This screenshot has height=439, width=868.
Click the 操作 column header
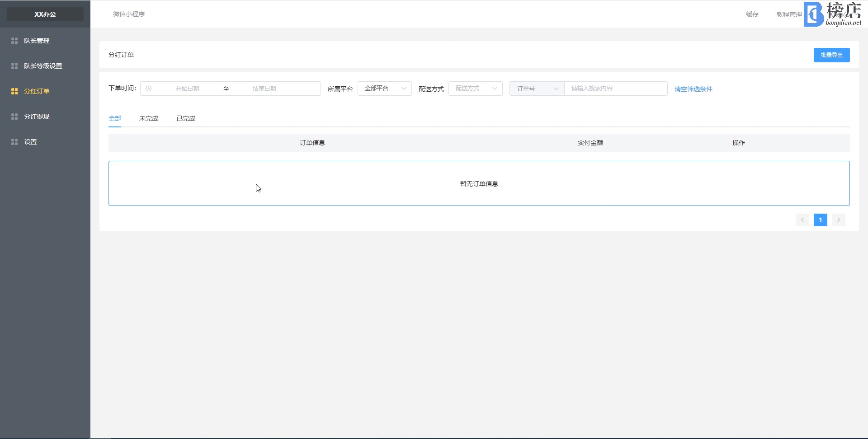coord(739,143)
